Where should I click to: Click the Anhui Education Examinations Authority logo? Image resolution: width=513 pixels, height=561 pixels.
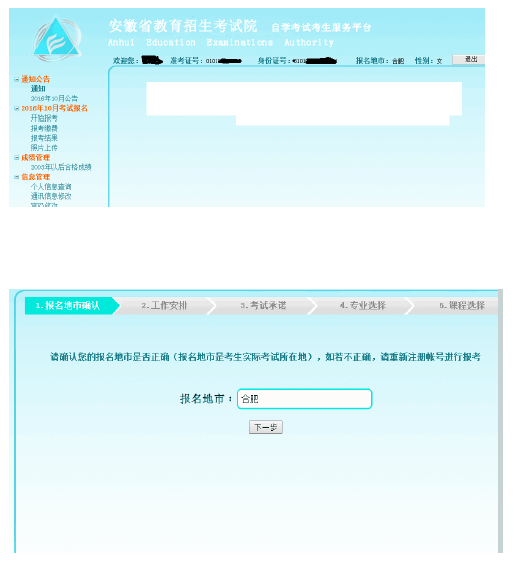click(x=57, y=39)
